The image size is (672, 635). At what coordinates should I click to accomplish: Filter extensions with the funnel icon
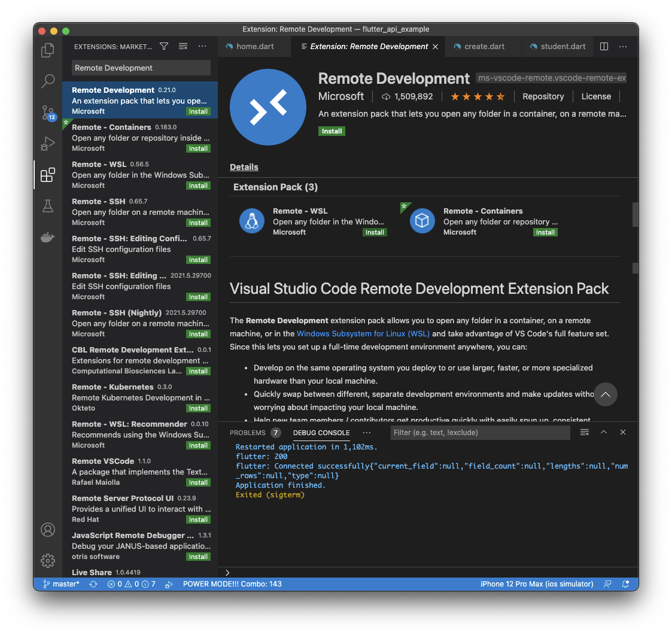[x=164, y=46]
